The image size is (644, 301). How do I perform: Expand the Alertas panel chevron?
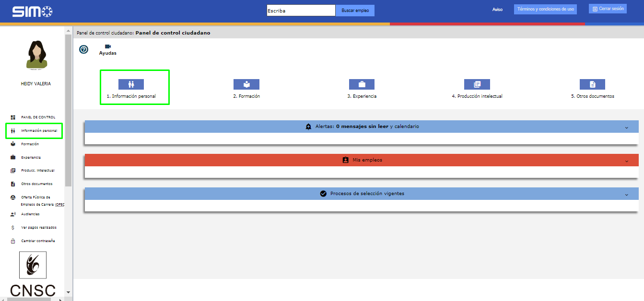pos(627,127)
